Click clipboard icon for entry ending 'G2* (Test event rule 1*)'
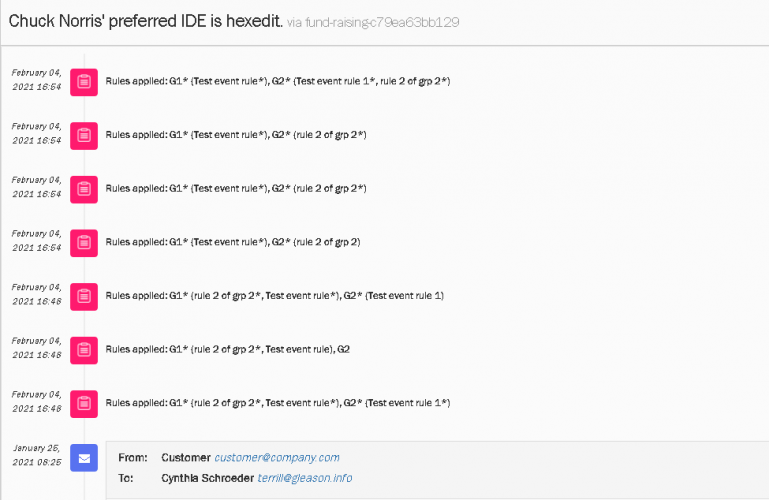 [84, 403]
